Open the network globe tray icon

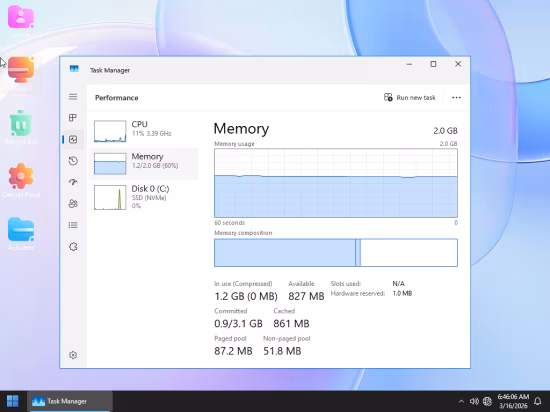487,401
